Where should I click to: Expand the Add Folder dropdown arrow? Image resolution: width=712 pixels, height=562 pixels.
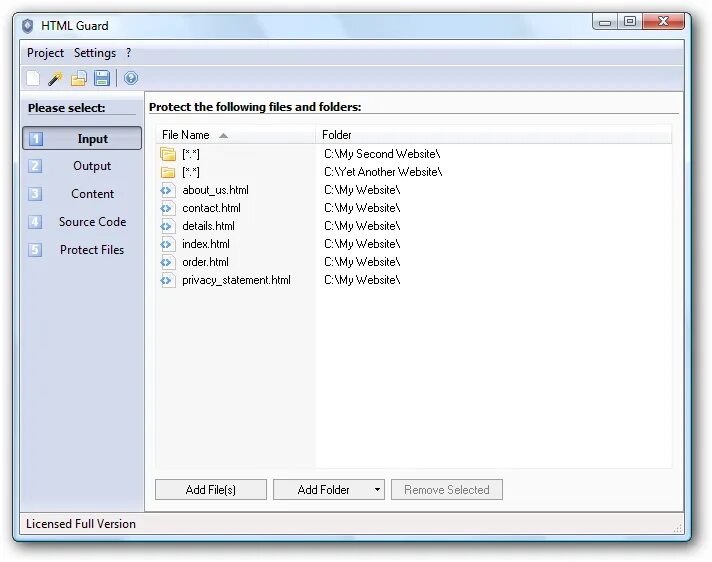pyautogui.click(x=377, y=490)
